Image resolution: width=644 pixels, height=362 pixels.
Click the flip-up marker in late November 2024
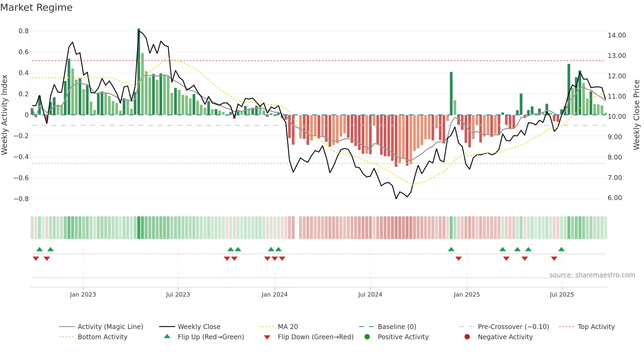(x=451, y=249)
